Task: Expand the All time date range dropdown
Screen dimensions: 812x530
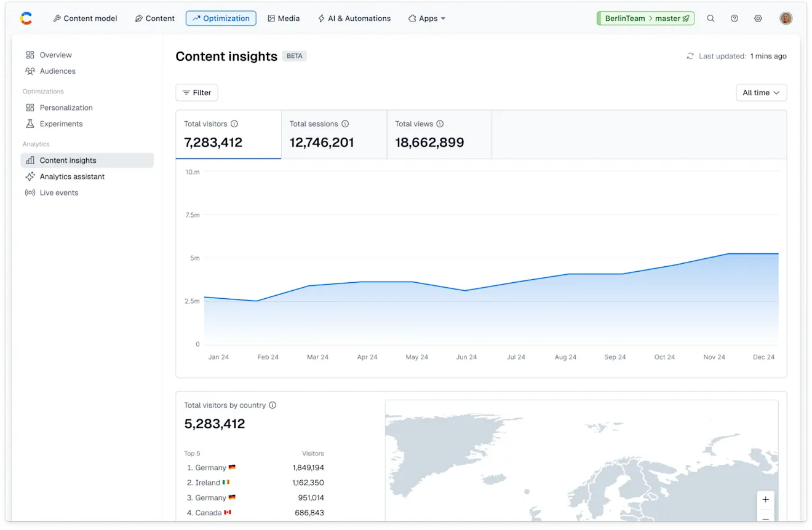Action: pyautogui.click(x=761, y=93)
